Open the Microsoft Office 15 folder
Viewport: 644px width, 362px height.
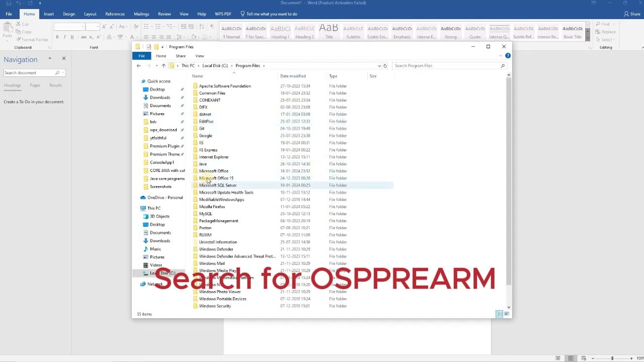click(216, 178)
